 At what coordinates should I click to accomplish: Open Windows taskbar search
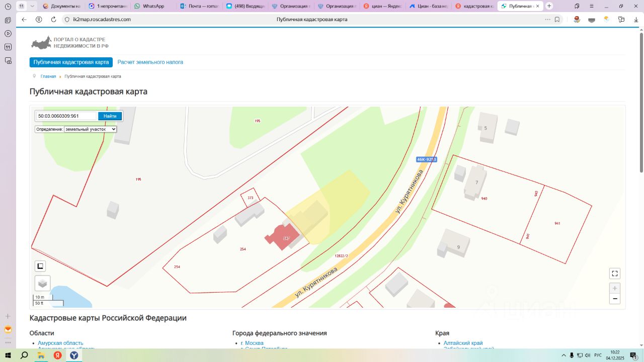pyautogui.click(x=24, y=355)
